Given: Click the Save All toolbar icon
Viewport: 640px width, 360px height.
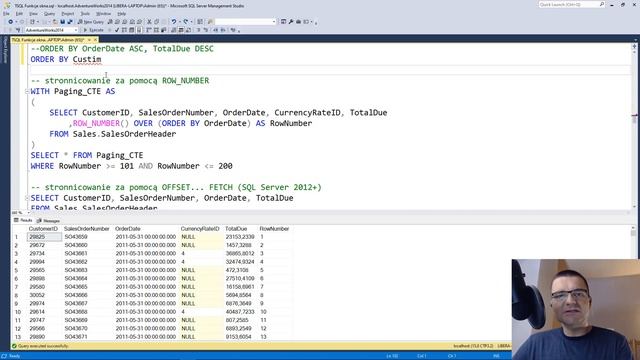Looking at the screenshot, I should pos(70,22).
